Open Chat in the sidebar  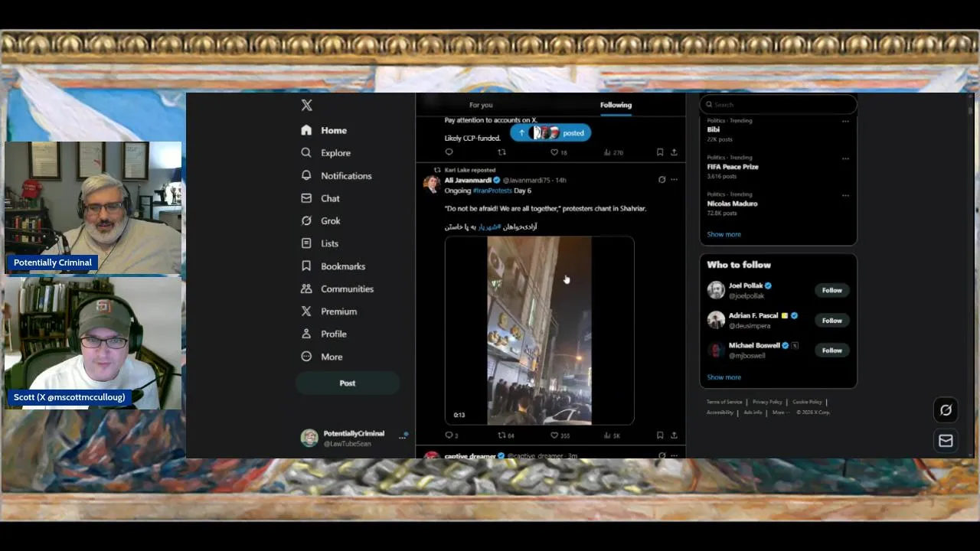[x=320, y=198]
